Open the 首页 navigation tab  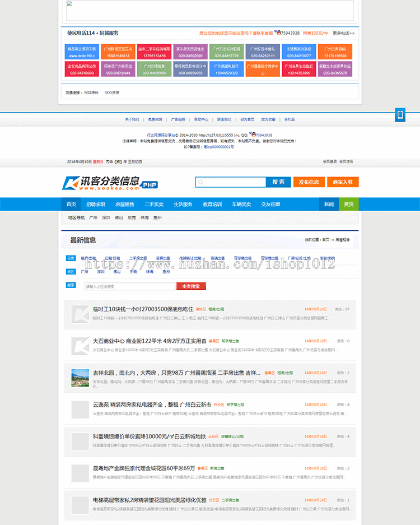[71, 205]
